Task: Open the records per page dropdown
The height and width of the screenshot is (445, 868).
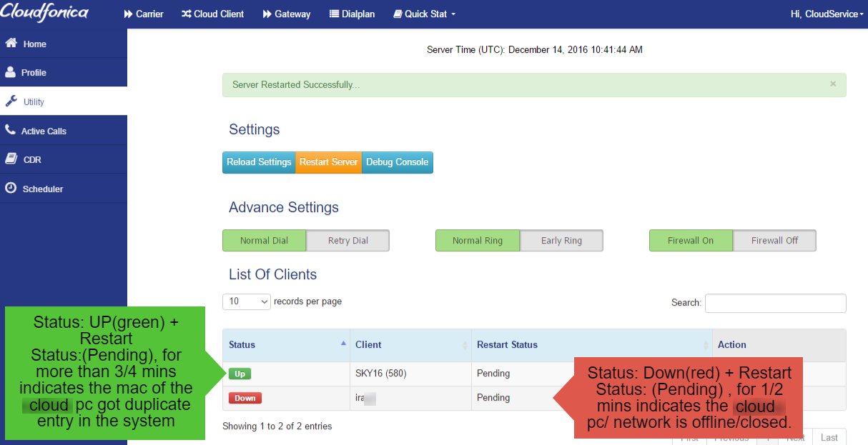Action: pyautogui.click(x=246, y=301)
